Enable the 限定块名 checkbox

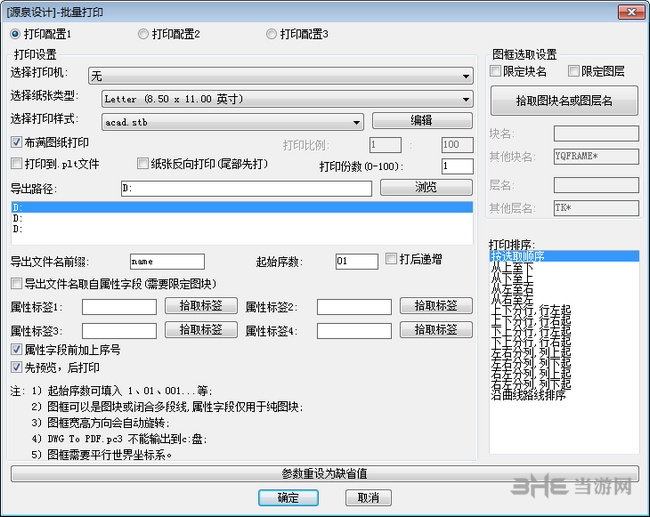click(x=495, y=71)
